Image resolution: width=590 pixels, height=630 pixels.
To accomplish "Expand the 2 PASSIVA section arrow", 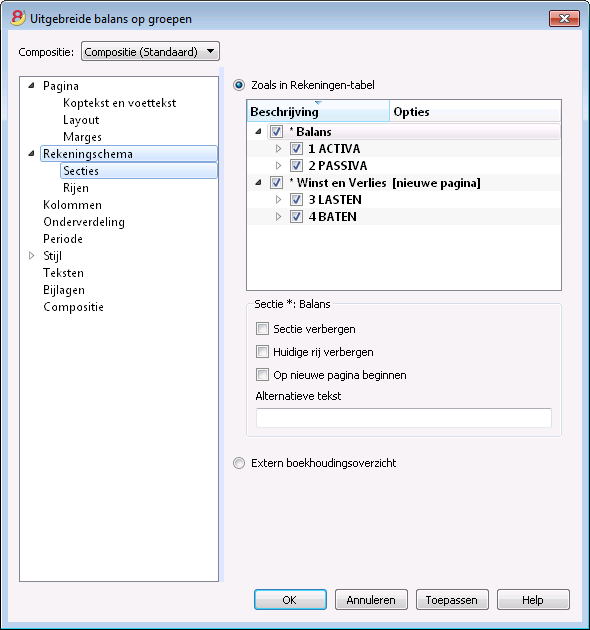I will [278, 166].
